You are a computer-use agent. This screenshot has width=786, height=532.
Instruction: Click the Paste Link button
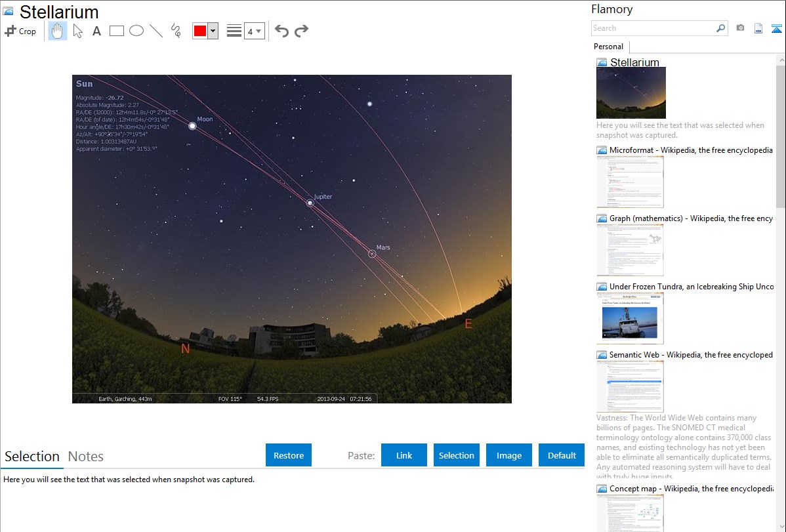click(404, 455)
